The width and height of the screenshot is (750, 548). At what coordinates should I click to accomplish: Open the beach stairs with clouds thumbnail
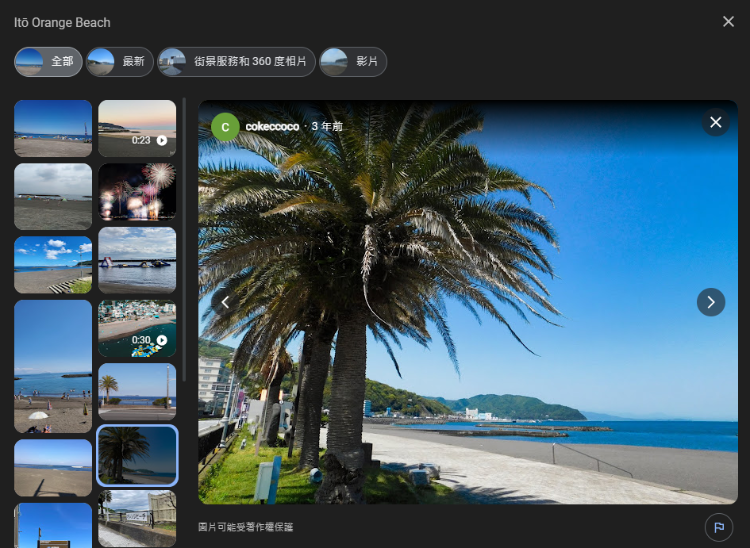[x=53, y=265]
